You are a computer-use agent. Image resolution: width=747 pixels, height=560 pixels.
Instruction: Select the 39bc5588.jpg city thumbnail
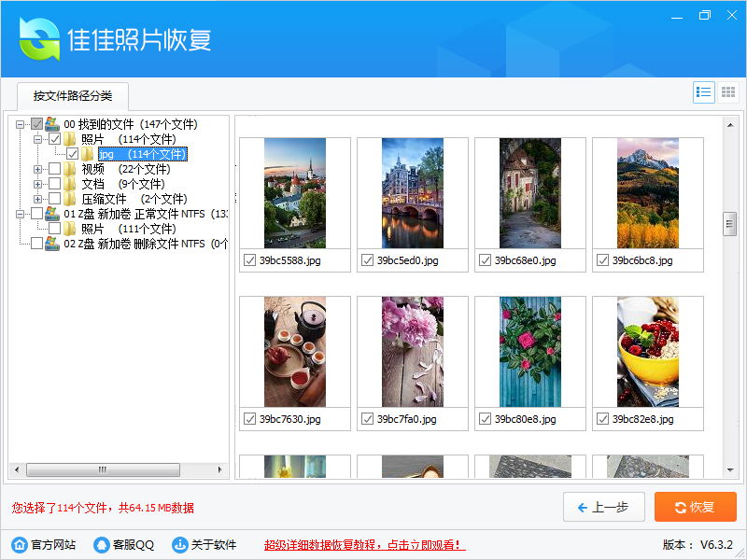pos(295,193)
